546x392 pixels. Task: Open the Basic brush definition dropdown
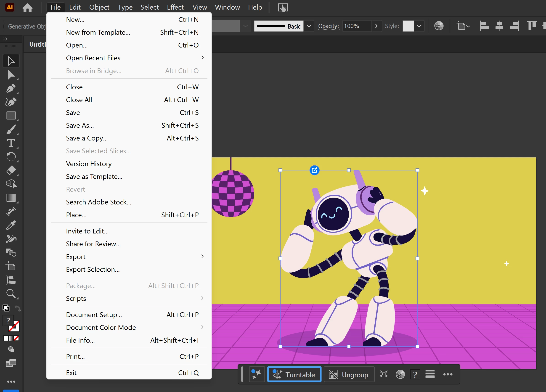[309, 26]
